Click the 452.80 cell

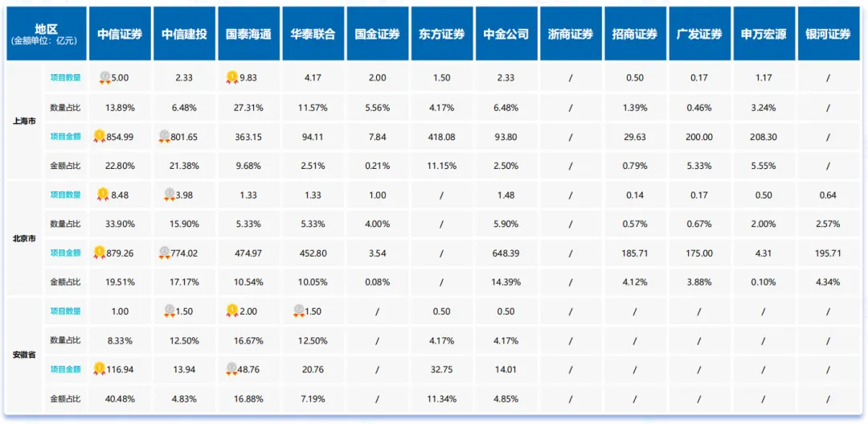click(x=313, y=253)
